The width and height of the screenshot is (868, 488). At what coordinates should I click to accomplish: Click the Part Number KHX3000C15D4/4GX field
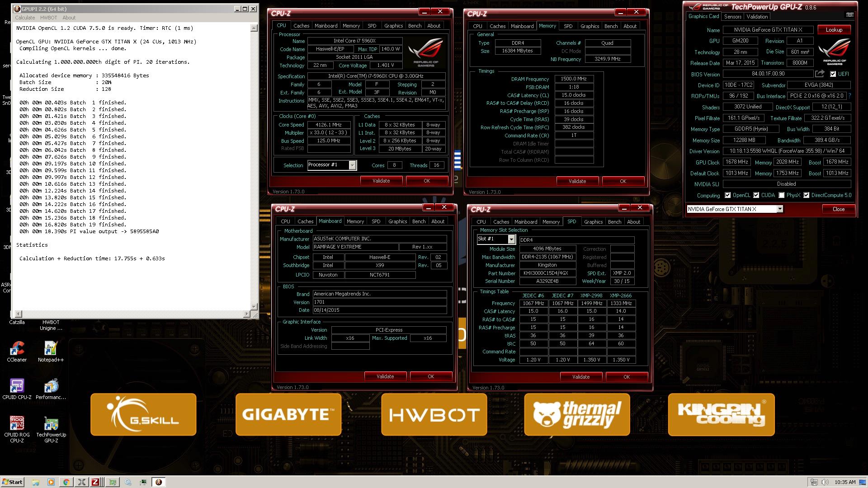(x=548, y=273)
